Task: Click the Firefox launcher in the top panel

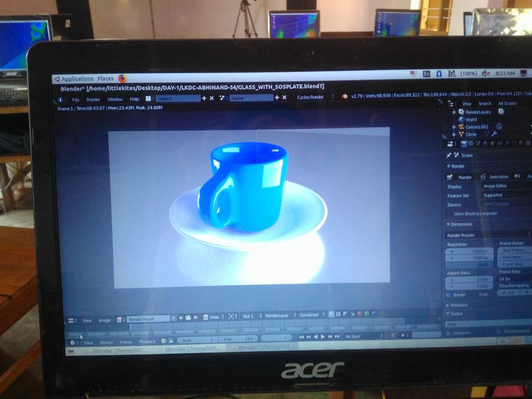Action: (122, 78)
